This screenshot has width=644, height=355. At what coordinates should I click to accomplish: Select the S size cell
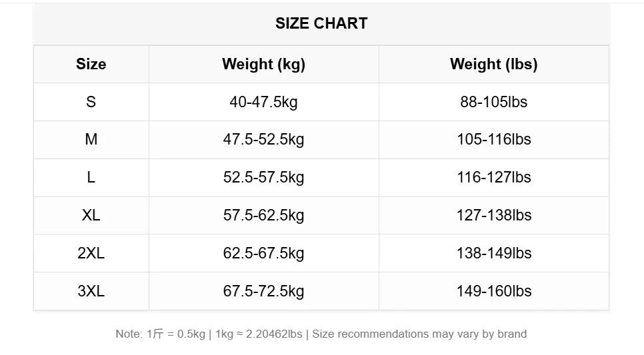(x=91, y=102)
